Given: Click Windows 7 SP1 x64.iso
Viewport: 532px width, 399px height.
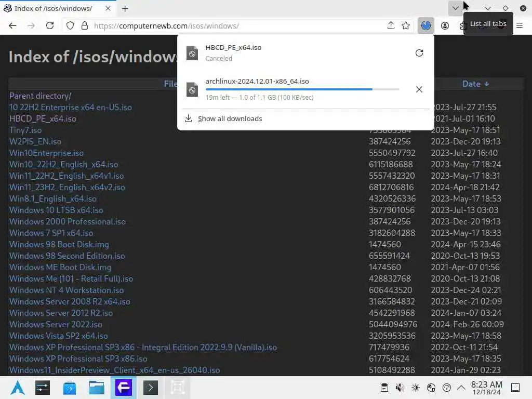Looking at the screenshot, I should pos(51,233).
